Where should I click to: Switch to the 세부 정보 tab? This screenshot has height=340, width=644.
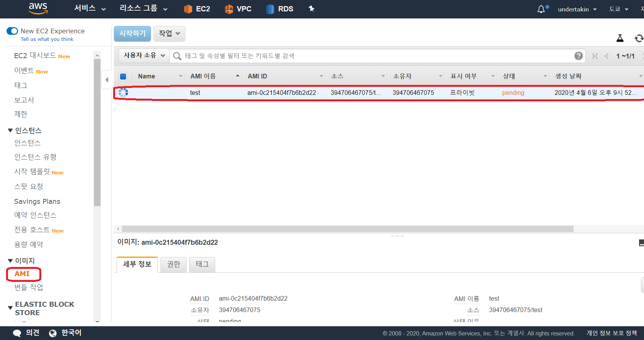(x=137, y=264)
